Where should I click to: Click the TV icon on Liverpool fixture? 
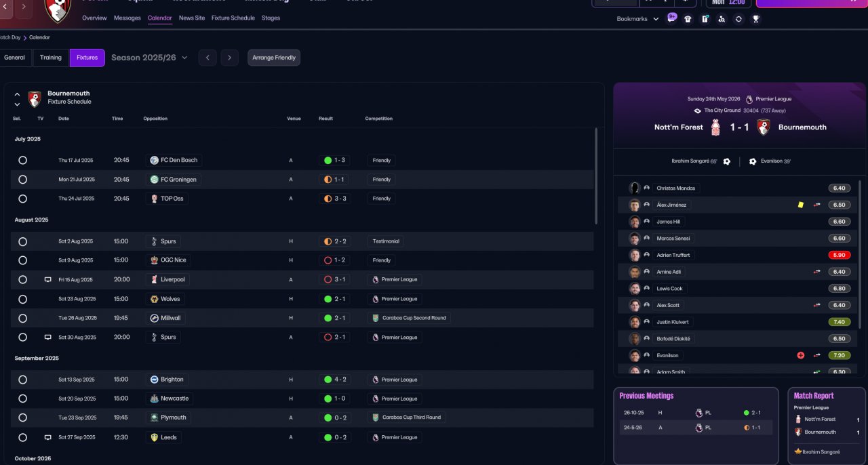[x=47, y=279]
